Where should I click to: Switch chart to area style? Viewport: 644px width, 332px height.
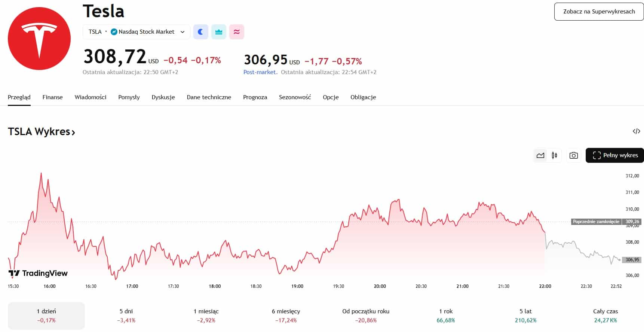coord(540,155)
